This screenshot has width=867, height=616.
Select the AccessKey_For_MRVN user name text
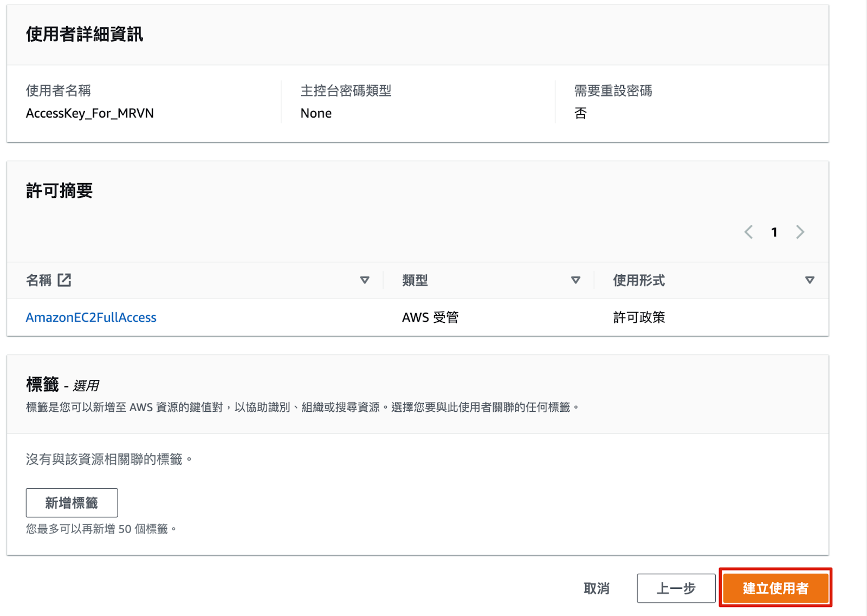point(90,113)
